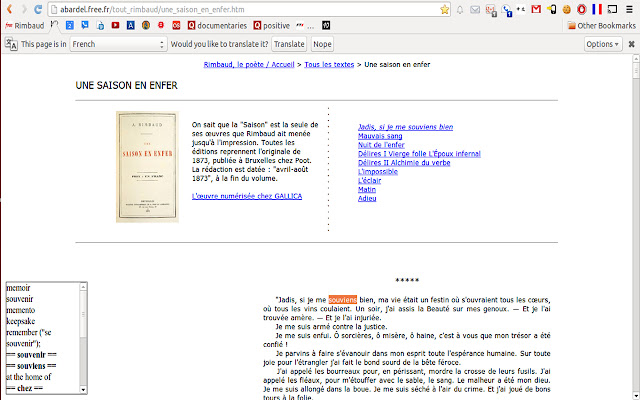Click the word keepsake in the popup
Viewport: 640px width, 400px height.
[21, 321]
